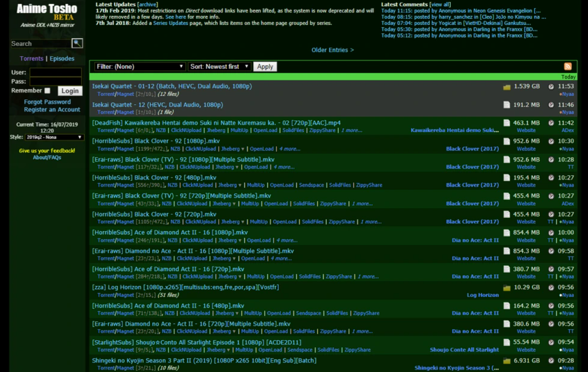
Task: Expand Jheberg arrow in HorribleSubs Black Clover 1080p row
Action: pos(243,149)
